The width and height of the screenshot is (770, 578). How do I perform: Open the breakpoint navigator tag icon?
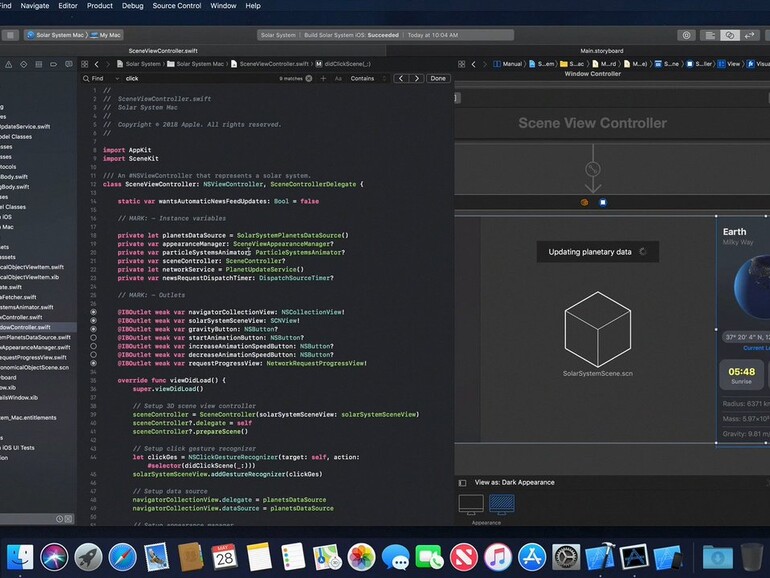click(54, 64)
